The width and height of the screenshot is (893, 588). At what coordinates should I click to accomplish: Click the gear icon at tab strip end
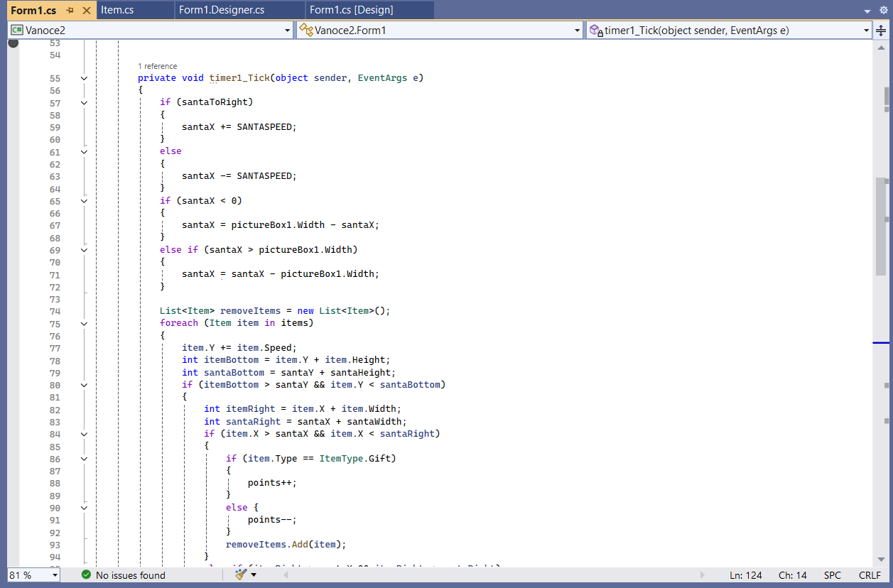coord(884,11)
